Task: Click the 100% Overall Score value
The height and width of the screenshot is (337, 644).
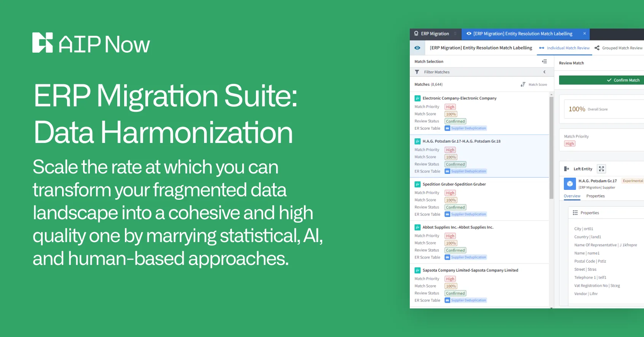Action: [x=577, y=109]
